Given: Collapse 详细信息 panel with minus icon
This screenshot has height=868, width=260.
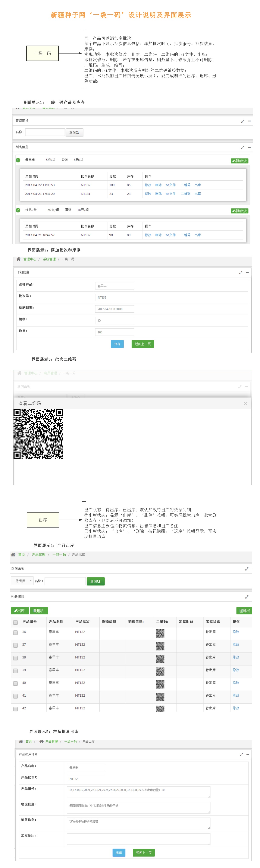Looking at the screenshot, I should [247, 272].
